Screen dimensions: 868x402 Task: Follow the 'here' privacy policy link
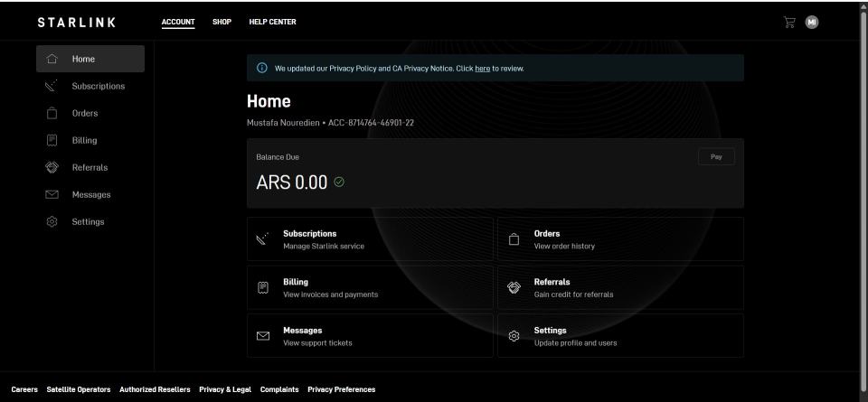(482, 69)
